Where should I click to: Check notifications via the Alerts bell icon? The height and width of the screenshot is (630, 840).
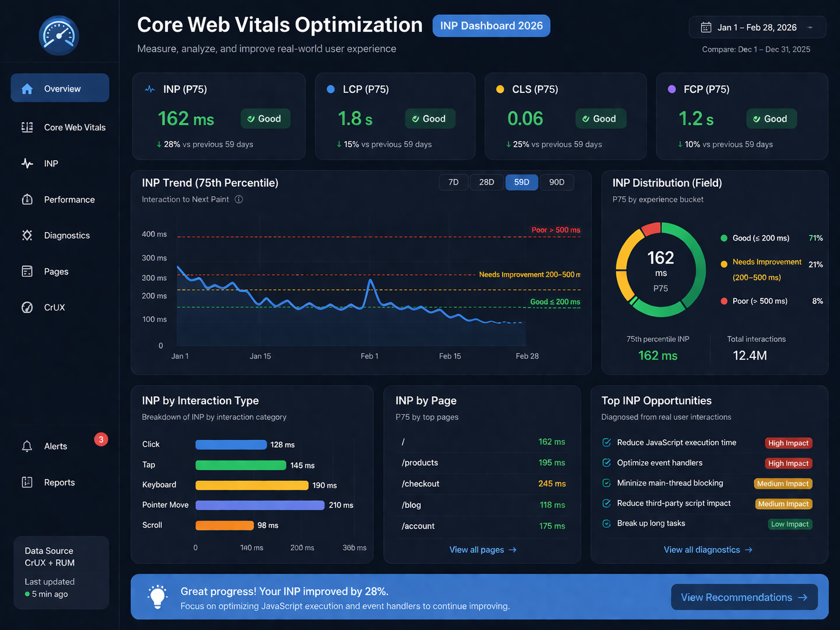tap(27, 446)
